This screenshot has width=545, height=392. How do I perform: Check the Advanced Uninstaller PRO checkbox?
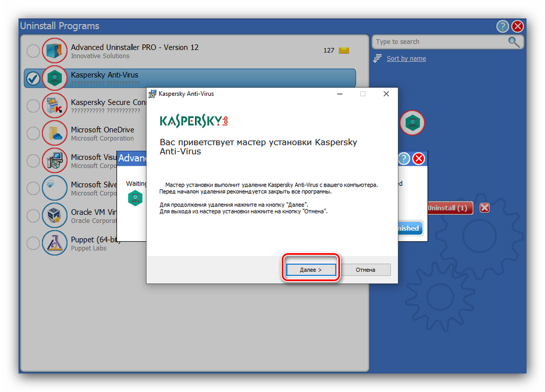click(x=33, y=51)
